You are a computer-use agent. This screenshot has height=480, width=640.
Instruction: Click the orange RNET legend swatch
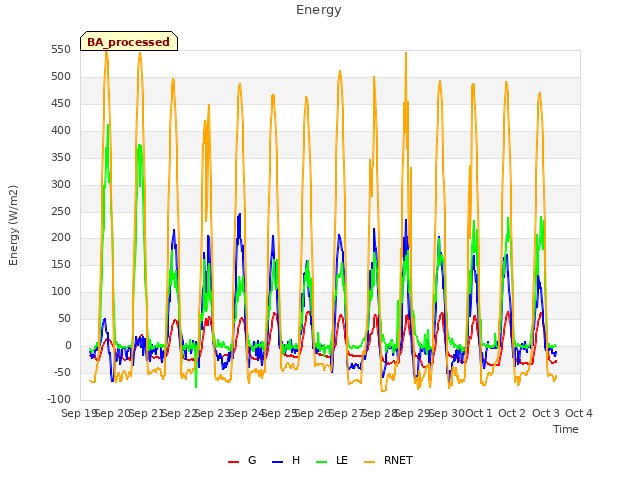pos(369,462)
